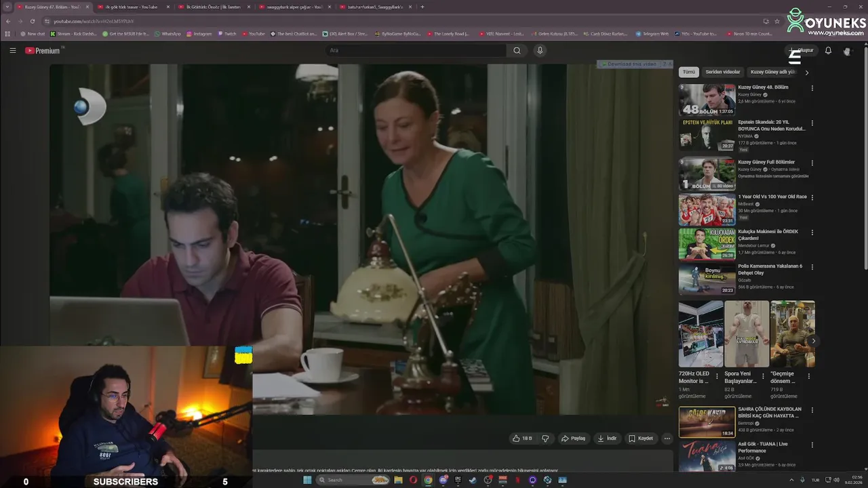Show hidden system tray icons
868x488 pixels.
click(791, 480)
